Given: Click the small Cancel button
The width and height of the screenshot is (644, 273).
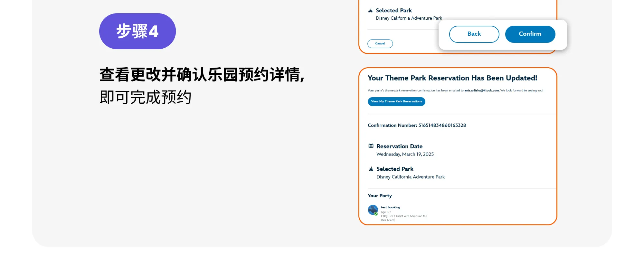Looking at the screenshot, I should click(x=380, y=43).
